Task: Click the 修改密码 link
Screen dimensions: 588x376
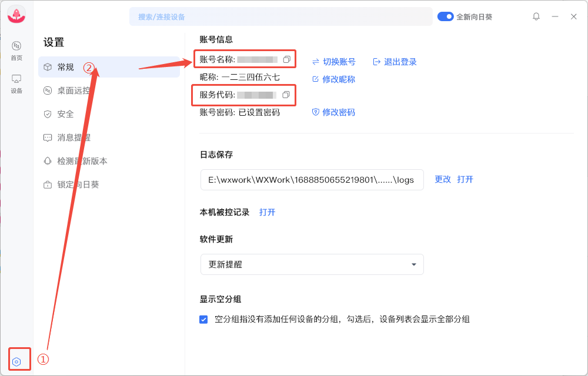Action: pyautogui.click(x=334, y=112)
